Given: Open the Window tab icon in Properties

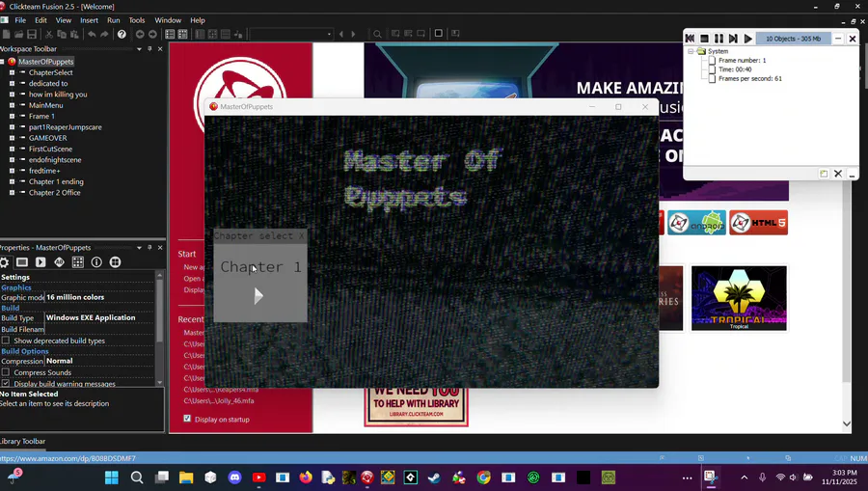Looking at the screenshot, I should coord(22,262).
